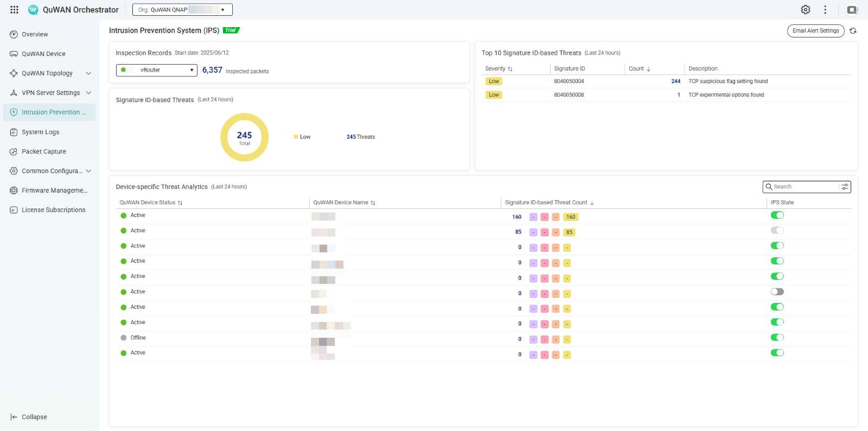
Task: Click the 6,357 inspected packets value
Action: [x=212, y=70]
